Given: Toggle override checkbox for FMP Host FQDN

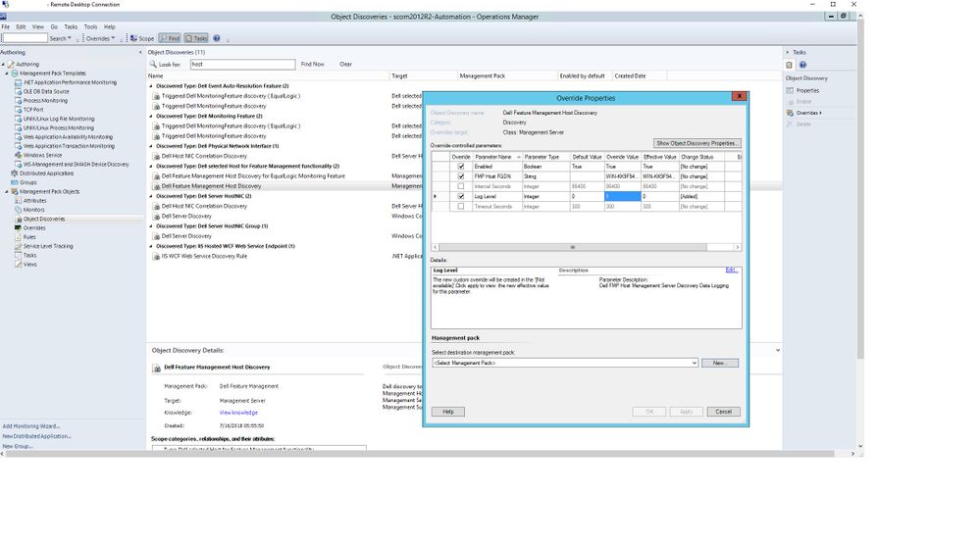Looking at the screenshot, I should pos(461,176).
